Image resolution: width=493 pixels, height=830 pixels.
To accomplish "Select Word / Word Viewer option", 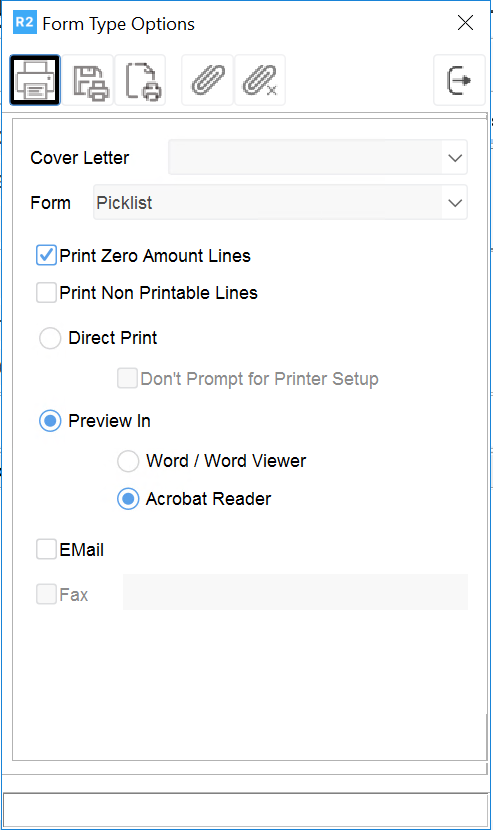I will pos(128,461).
